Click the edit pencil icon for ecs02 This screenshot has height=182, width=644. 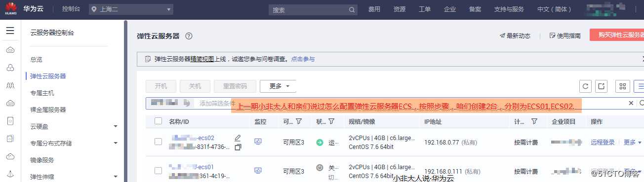[238, 138]
